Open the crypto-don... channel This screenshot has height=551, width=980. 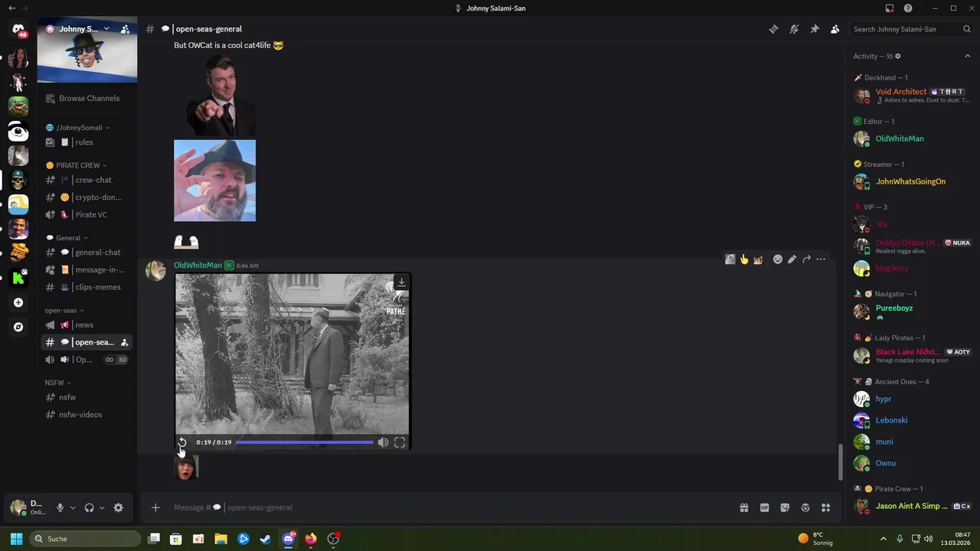click(87, 197)
